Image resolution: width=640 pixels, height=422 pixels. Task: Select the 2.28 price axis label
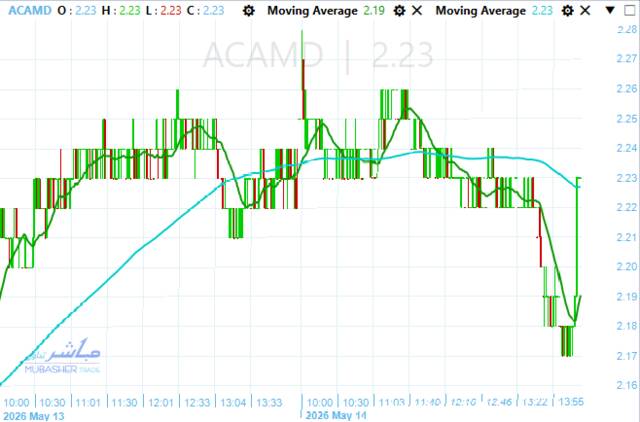pyautogui.click(x=627, y=29)
